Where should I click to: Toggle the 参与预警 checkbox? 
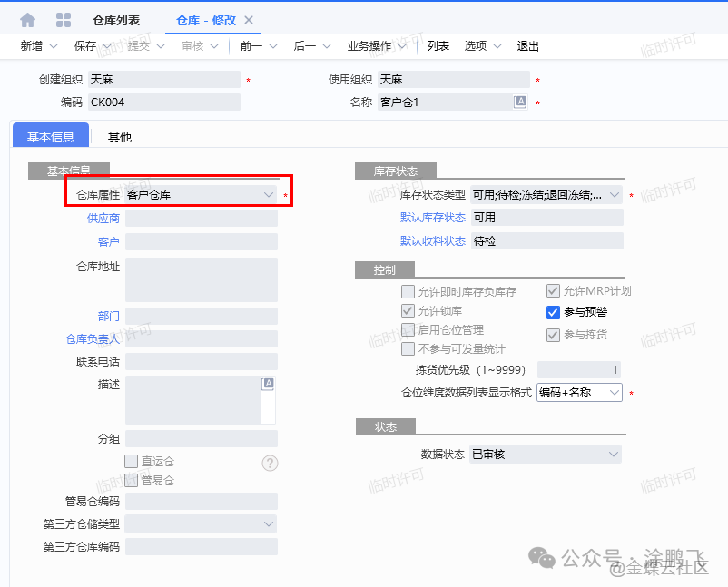tap(553, 312)
